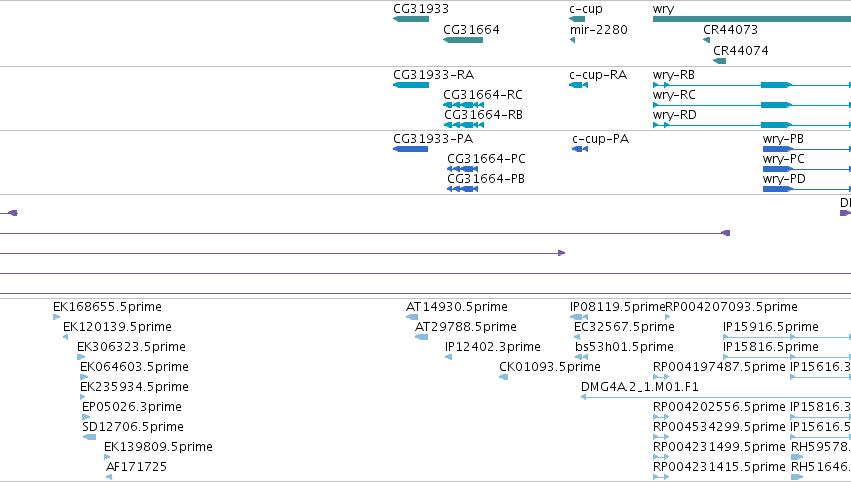Select the wry-RB transcript label
Viewport: 851px width, 482px height.
point(674,75)
